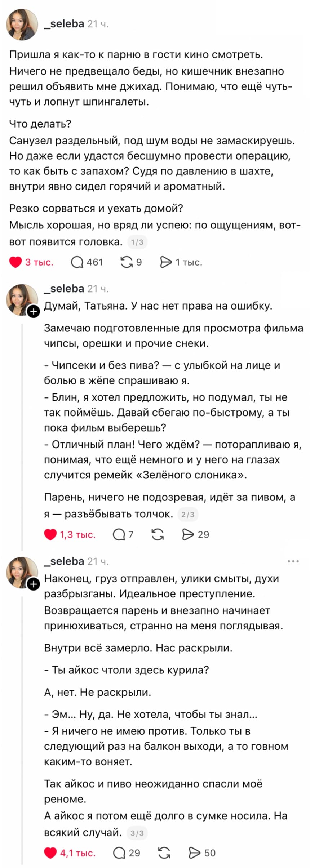The image size is (310, 868).
Task: Share the first post via send icon
Action: 167,262
